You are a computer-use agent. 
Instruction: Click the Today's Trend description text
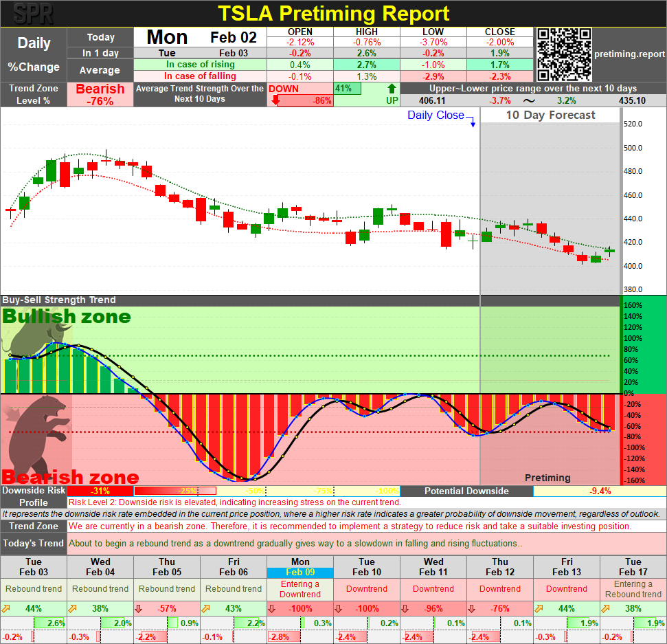pyautogui.click(x=295, y=544)
